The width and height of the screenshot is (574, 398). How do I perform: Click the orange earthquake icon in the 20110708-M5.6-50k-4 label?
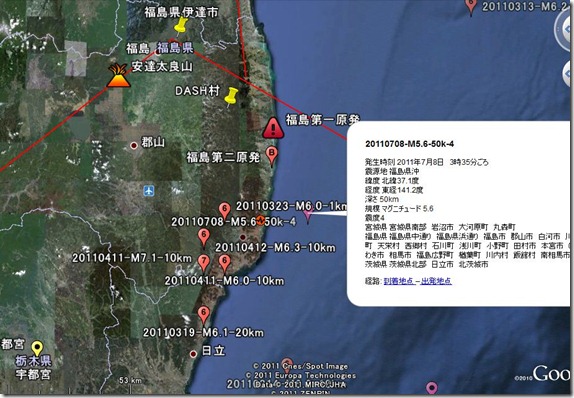[260, 220]
